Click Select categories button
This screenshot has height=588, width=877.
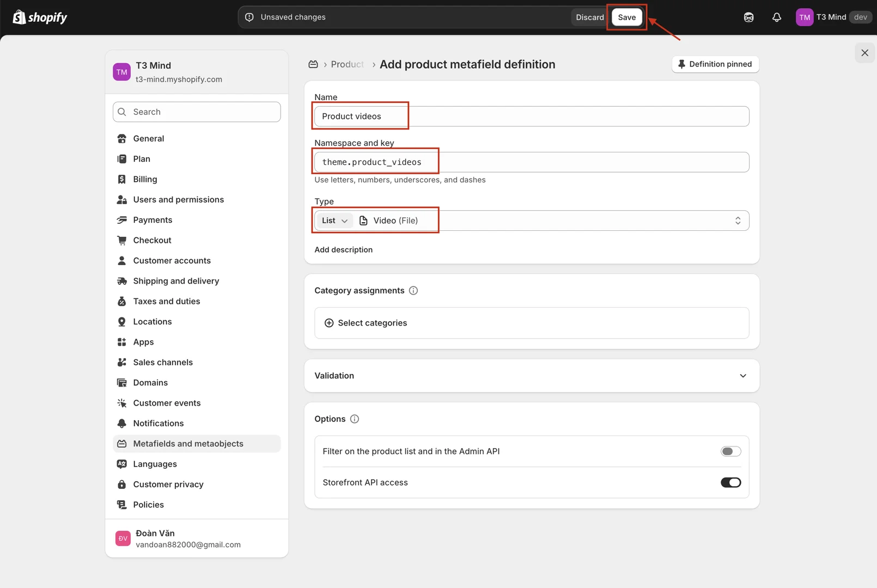[x=532, y=323]
